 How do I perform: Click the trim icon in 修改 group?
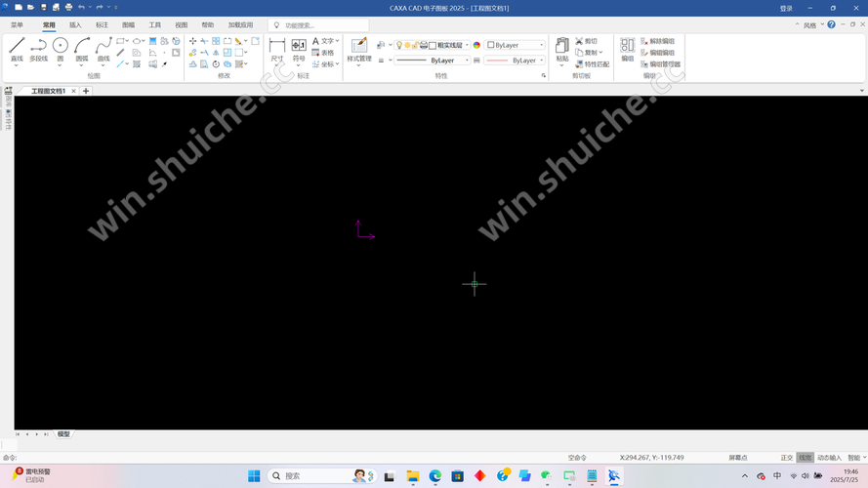pyautogui.click(x=204, y=41)
